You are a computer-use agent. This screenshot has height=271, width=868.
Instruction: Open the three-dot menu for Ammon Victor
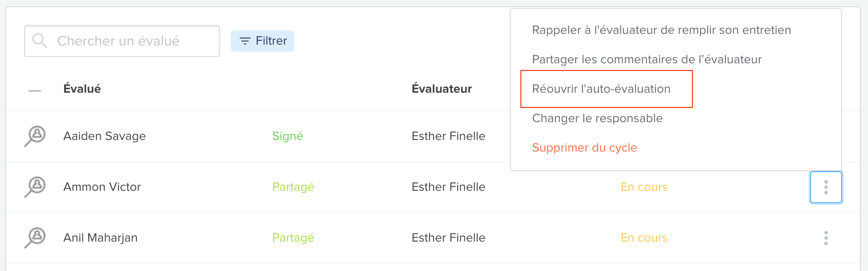click(x=826, y=187)
